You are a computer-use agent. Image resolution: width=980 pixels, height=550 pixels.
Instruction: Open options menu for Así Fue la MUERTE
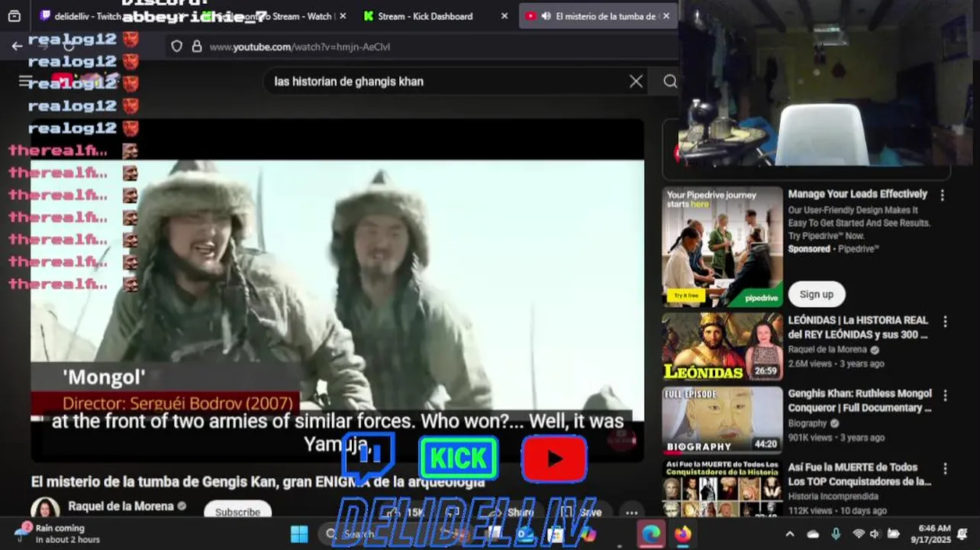coord(945,469)
